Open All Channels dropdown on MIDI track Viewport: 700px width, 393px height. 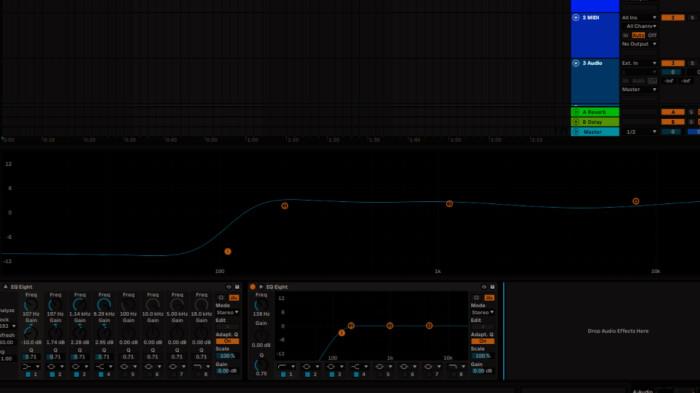pos(639,26)
